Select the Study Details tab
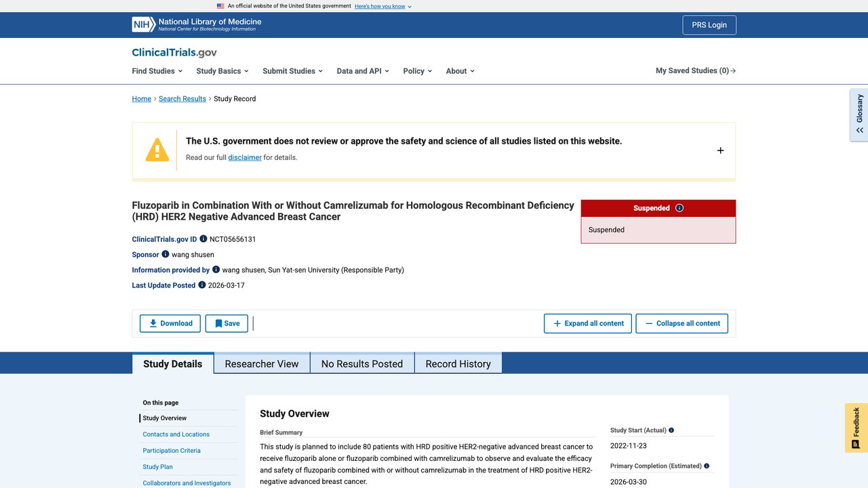Screen dimensions: 868x488 [173, 364]
